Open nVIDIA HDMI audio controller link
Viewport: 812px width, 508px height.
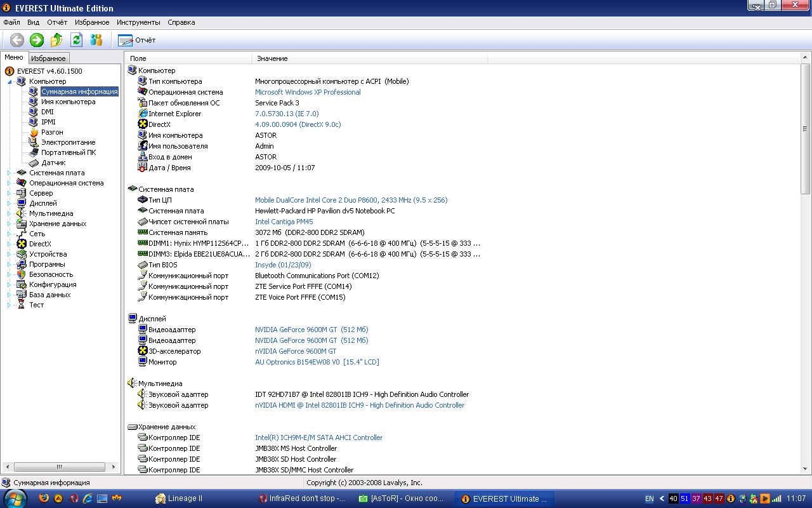pos(360,405)
